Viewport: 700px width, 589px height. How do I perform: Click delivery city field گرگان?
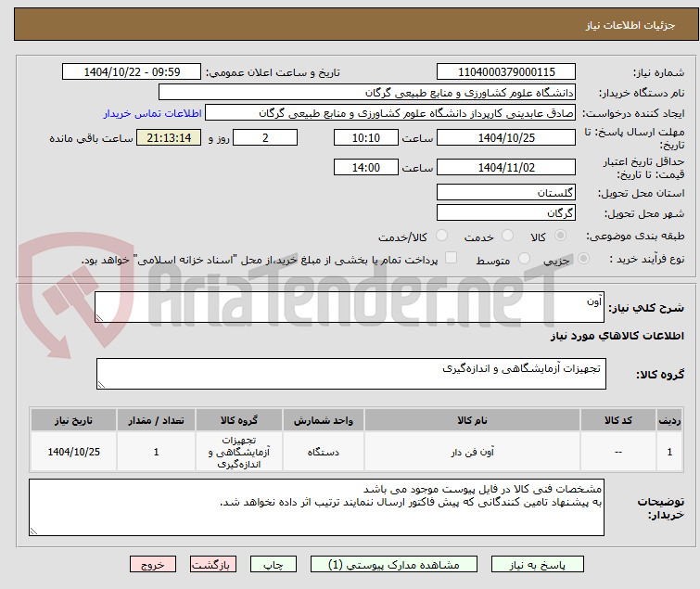506,213
